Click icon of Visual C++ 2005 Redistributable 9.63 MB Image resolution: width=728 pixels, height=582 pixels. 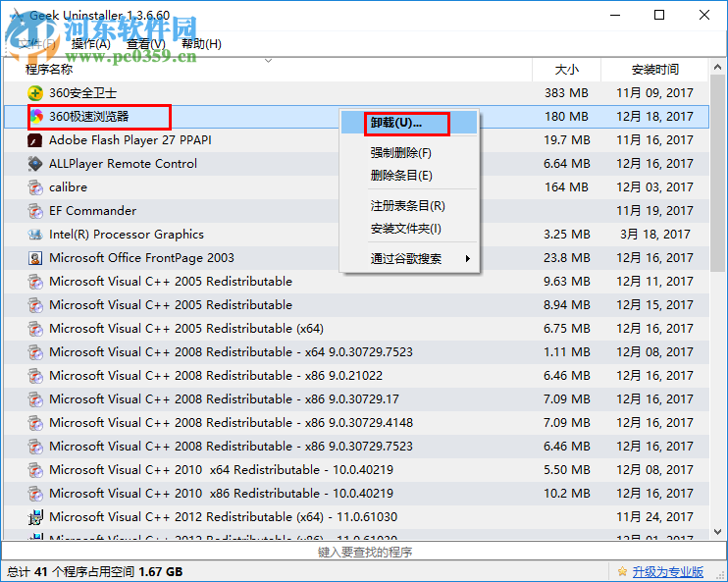[x=35, y=282]
